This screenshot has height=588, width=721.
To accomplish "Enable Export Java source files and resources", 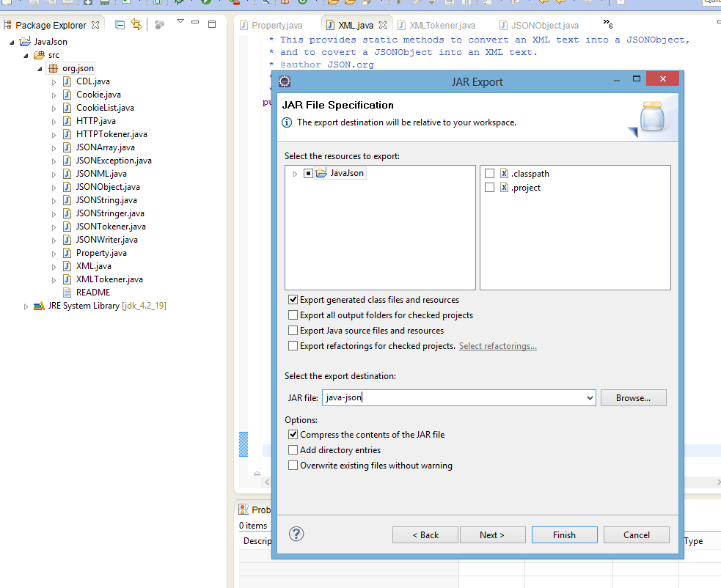I will tap(293, 331).
